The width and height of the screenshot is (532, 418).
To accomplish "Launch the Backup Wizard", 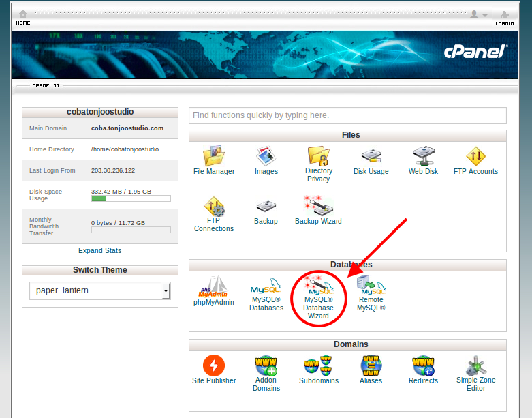I will coord(318,210).
